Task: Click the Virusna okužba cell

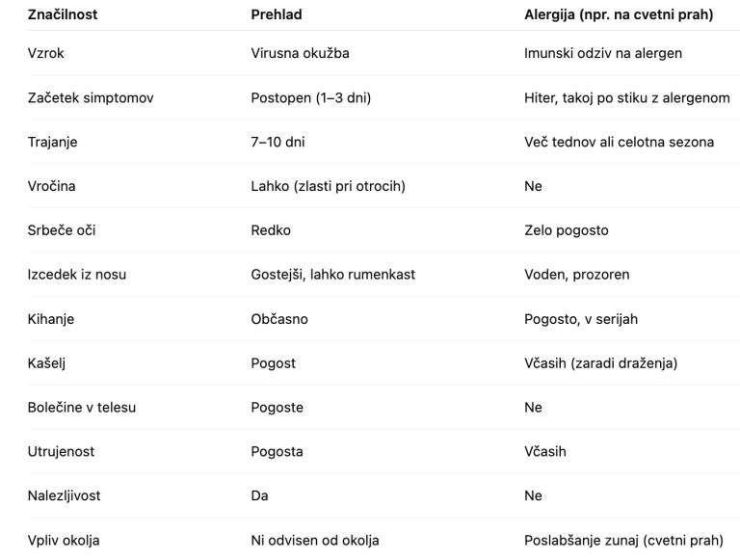Action: [x=300, y=54]
